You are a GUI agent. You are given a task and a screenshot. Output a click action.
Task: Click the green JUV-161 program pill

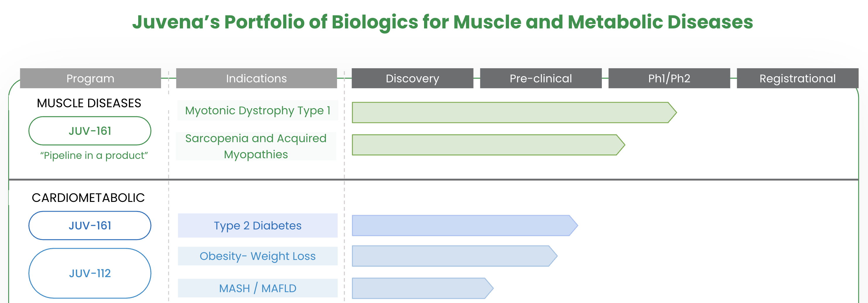click(x=90, y=131)
